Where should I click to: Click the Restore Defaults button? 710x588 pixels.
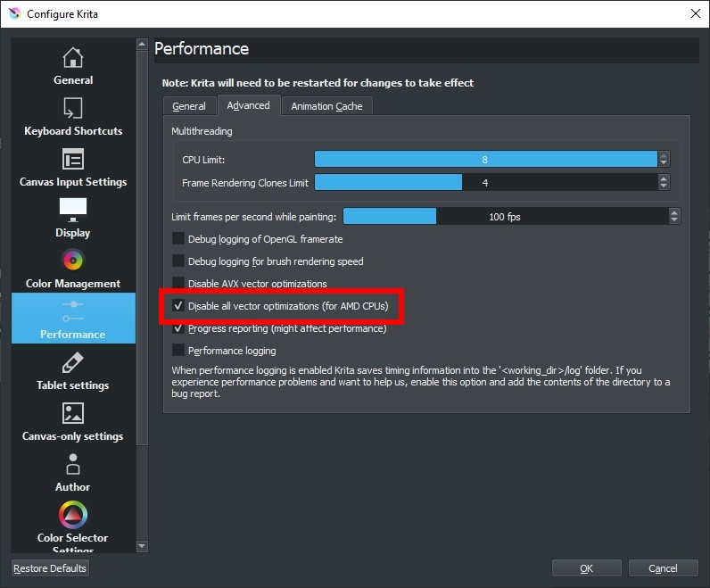(50, 568)
